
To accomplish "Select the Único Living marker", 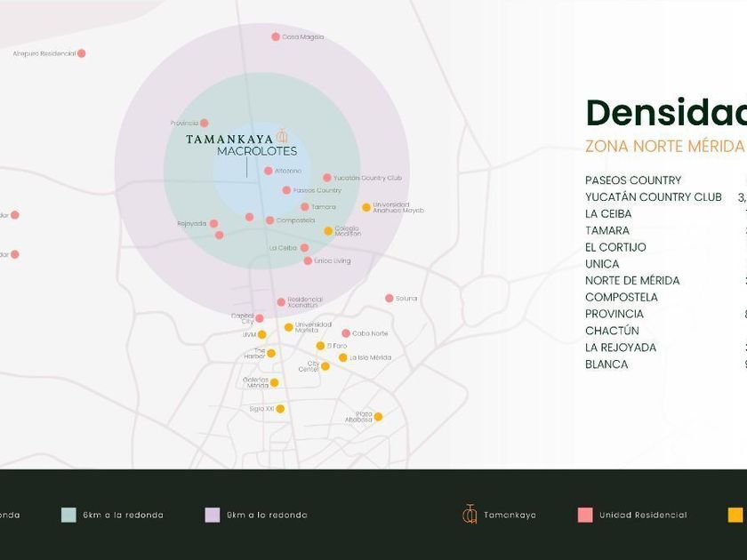I will click(x=308, y=260).
